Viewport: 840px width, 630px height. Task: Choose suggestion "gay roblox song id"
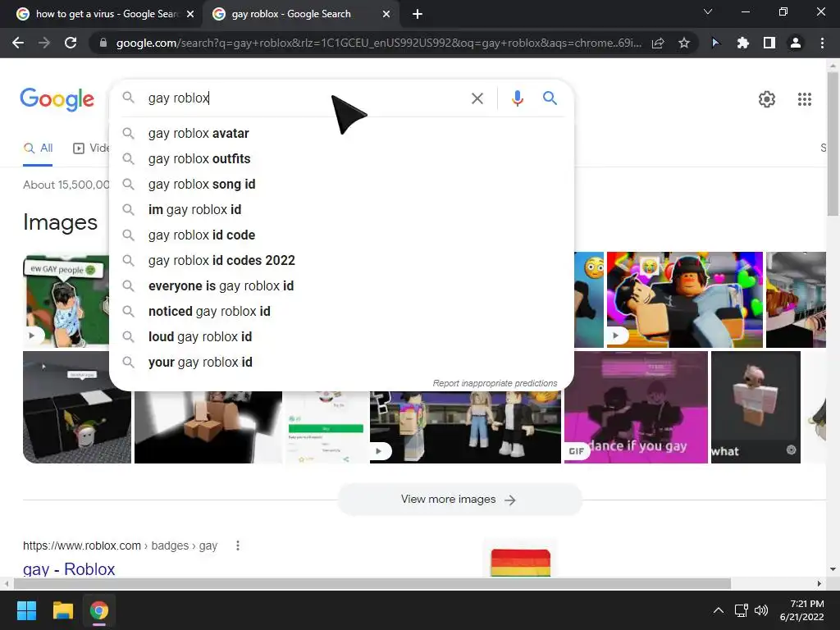point(341,185)
